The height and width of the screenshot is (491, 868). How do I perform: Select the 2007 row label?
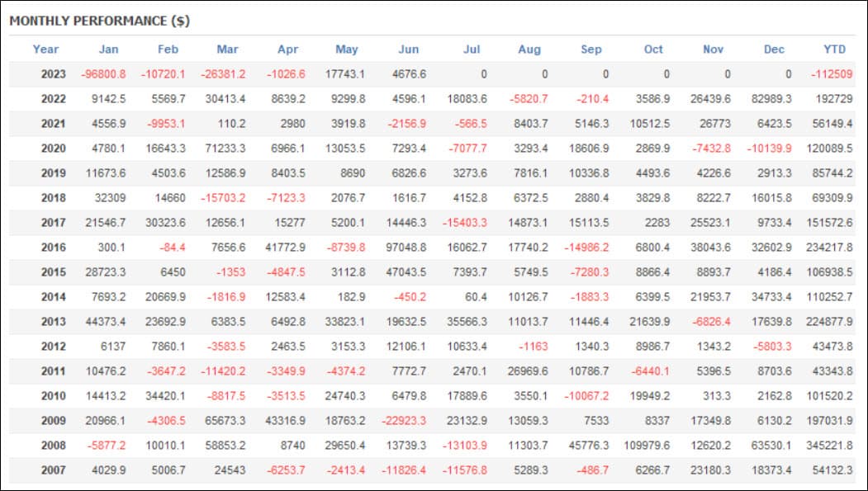click(53, 470)
